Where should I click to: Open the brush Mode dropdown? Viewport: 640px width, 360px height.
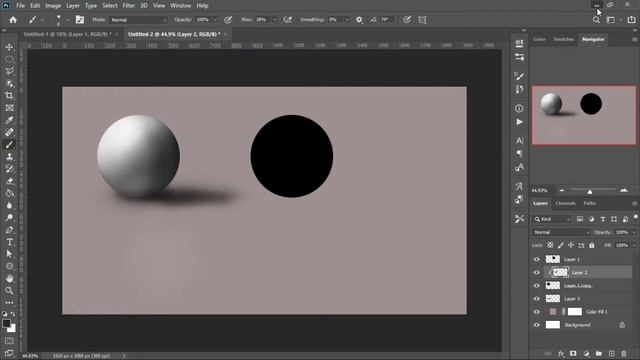point(139,20)
